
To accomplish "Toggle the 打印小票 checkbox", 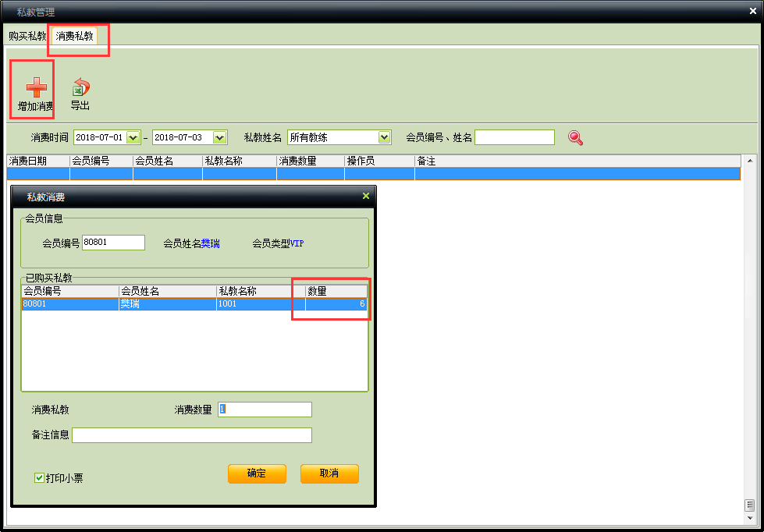I will coord(40,477).
